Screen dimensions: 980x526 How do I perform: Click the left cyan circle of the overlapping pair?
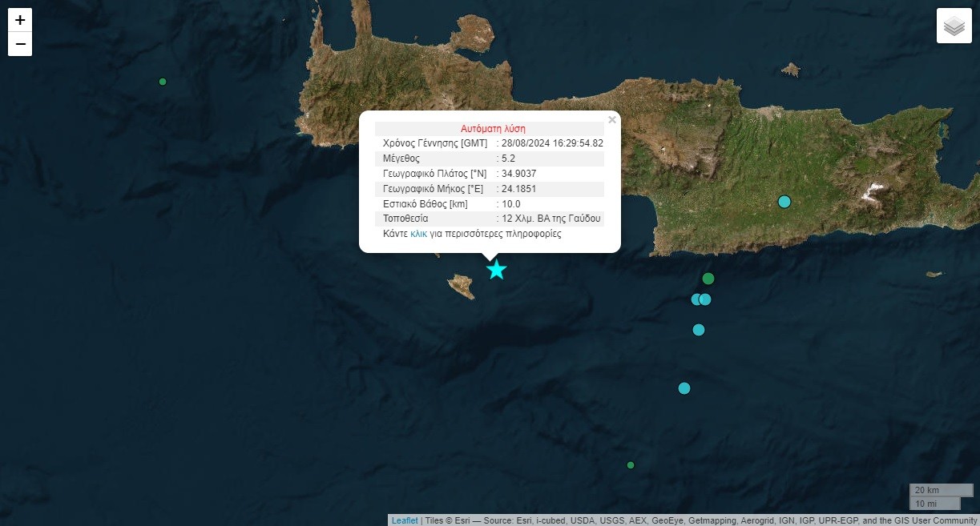696,299
